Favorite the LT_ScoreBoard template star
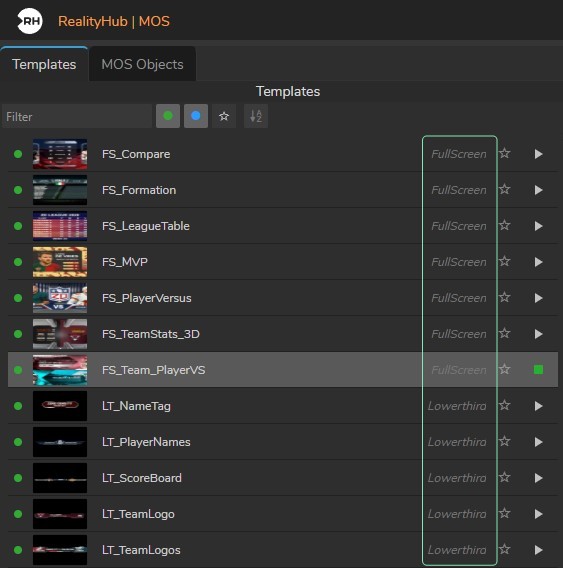The image size is (563, 568). 505,477
